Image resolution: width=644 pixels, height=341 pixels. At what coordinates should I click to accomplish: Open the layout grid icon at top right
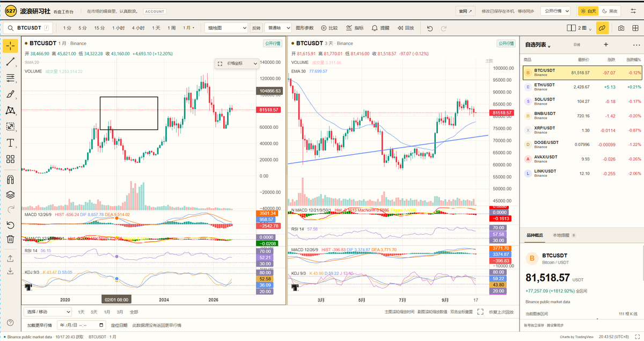636,28
